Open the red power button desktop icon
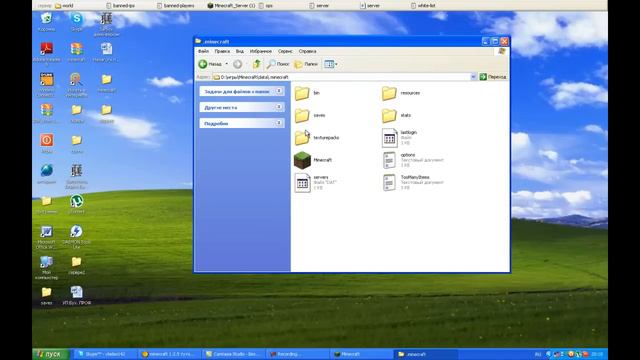Screen dimensions: 640x360 point(47,143)
